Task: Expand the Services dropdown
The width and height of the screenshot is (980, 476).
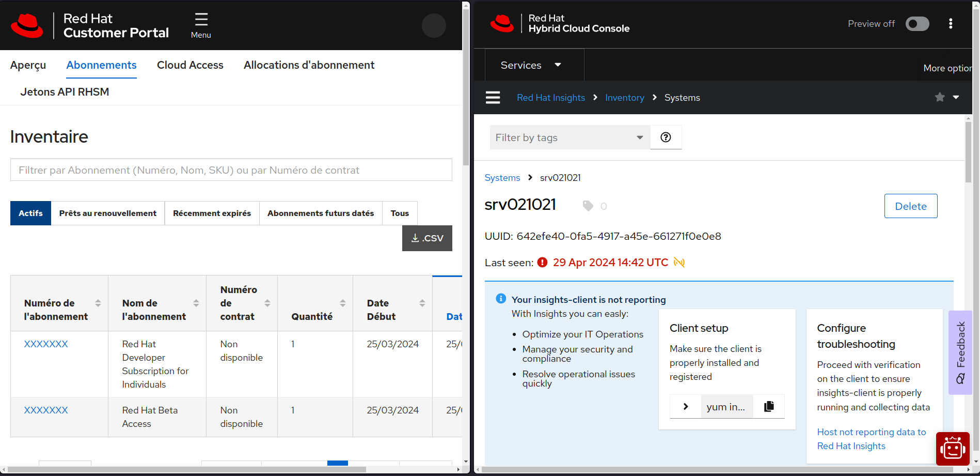Action: 534,65
